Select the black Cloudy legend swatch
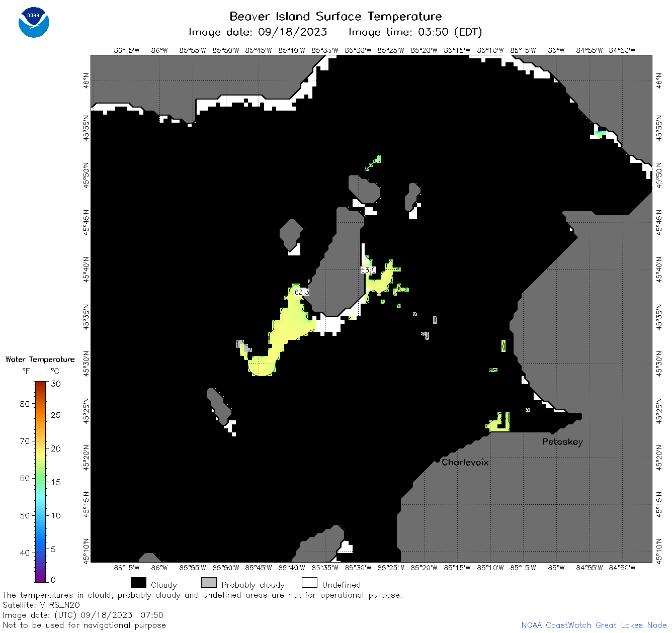 pyautogui.click(x=138, y=583)
